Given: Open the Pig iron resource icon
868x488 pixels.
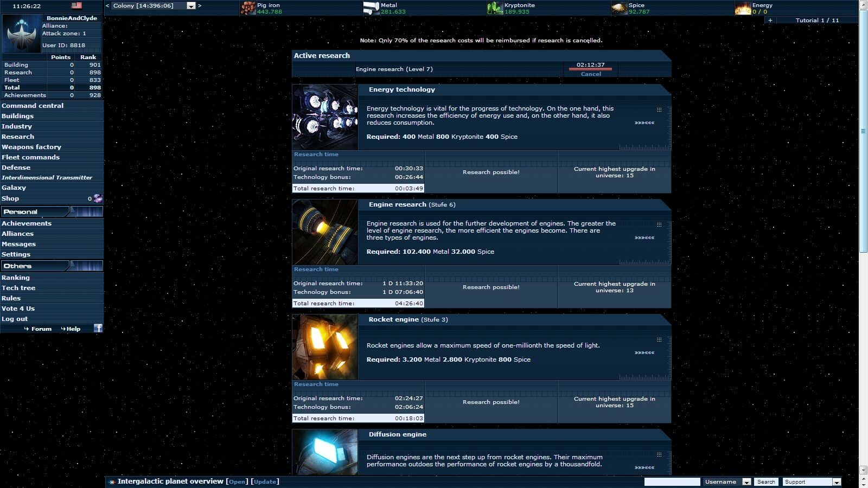Looking at the screenshot, I should tap(249, 9).
